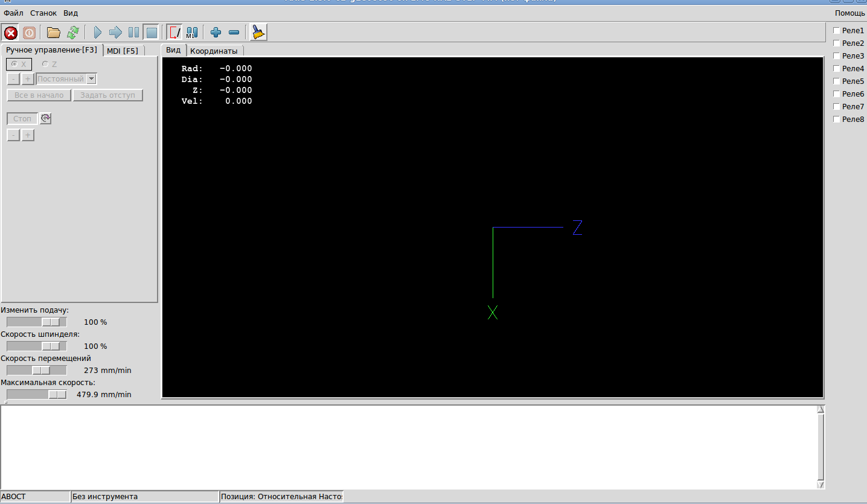867x504 pixels.
Task: Check the Реле8 checkbox
Action: click(837, 119)
